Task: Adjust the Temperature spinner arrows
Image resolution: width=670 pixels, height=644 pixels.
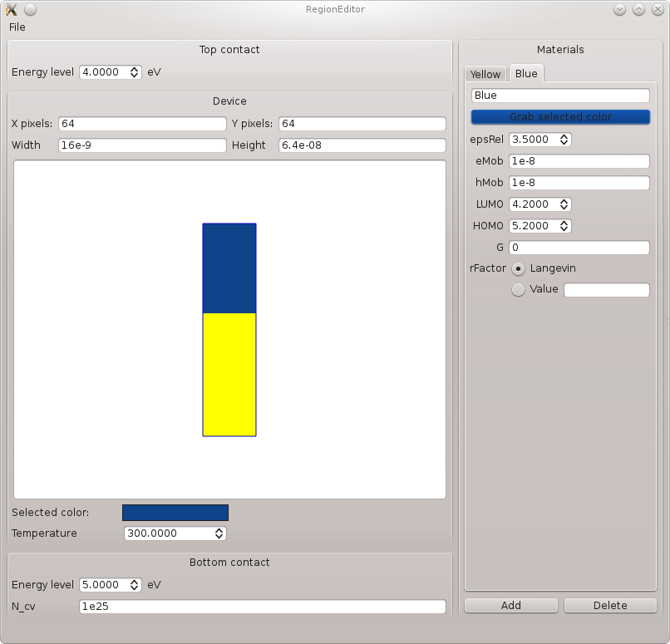Action: tap(219, 533)
